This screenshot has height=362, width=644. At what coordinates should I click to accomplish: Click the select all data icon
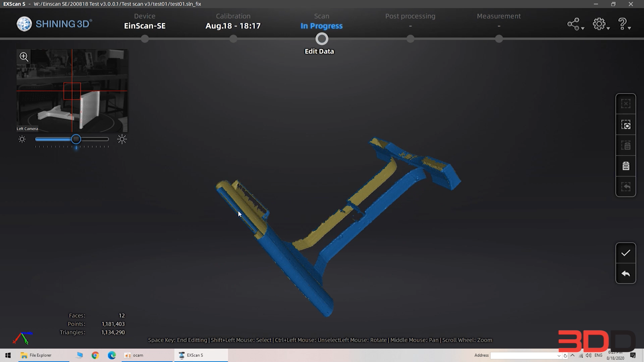[626, 125]
